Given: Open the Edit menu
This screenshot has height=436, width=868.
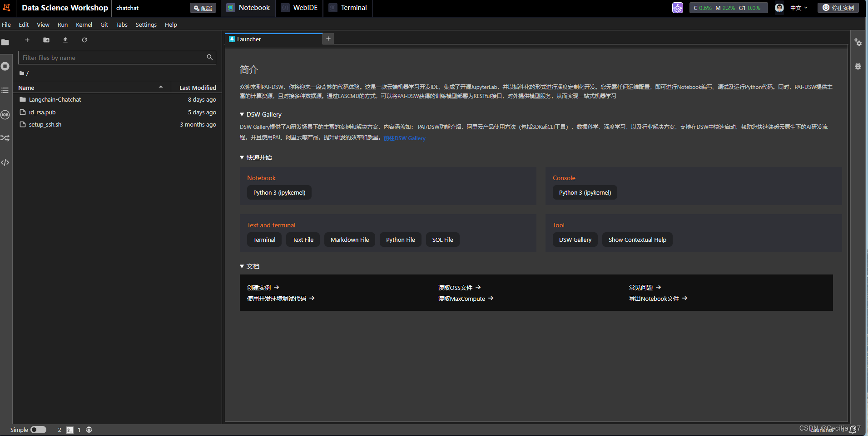Looking at the screenshot, I should click(x=24, y=24).
